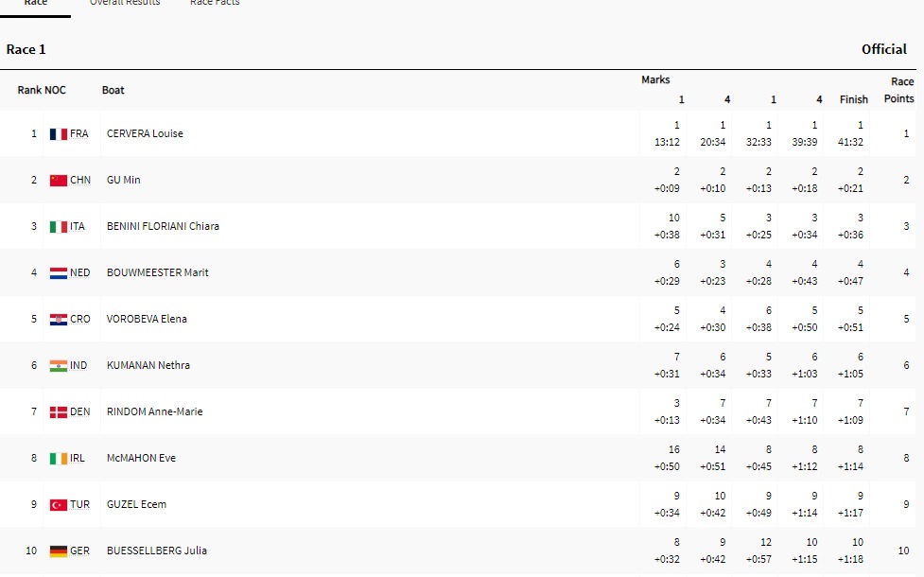Image resolution: width=924 pixels, height=577 pixels.
Task: Open athlete CERVERA Louise's name link
Action: coord(145,134)
